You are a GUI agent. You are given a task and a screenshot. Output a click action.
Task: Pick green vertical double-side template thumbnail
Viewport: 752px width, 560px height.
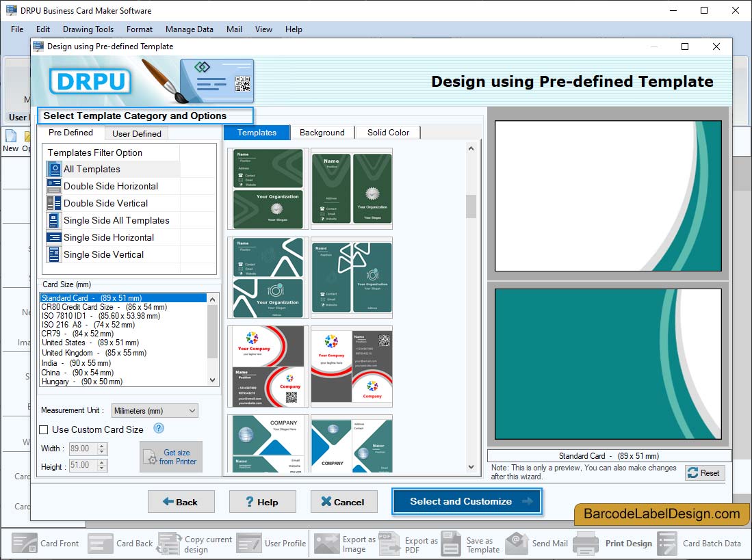click(352, 189)
